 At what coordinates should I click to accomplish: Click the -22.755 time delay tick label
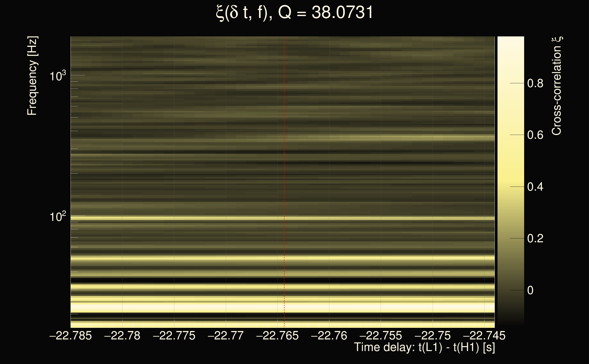tap(381, 335)
